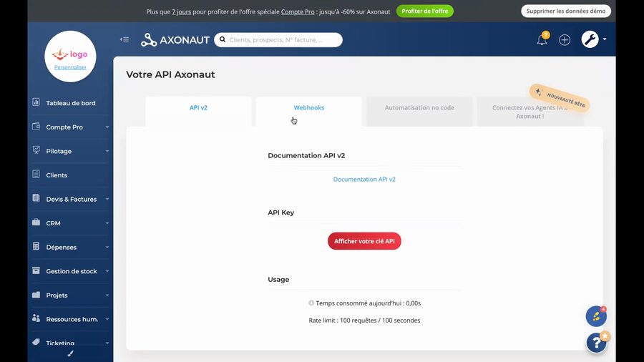Click the 7 jours link in banner
The image size is (644, 362).
[x=182, y=12]
